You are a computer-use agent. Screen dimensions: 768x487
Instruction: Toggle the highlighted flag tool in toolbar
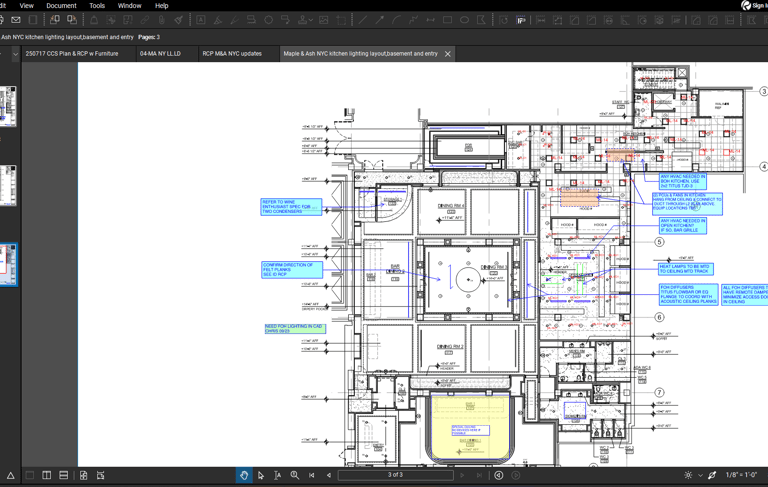[x=521, y=20]
